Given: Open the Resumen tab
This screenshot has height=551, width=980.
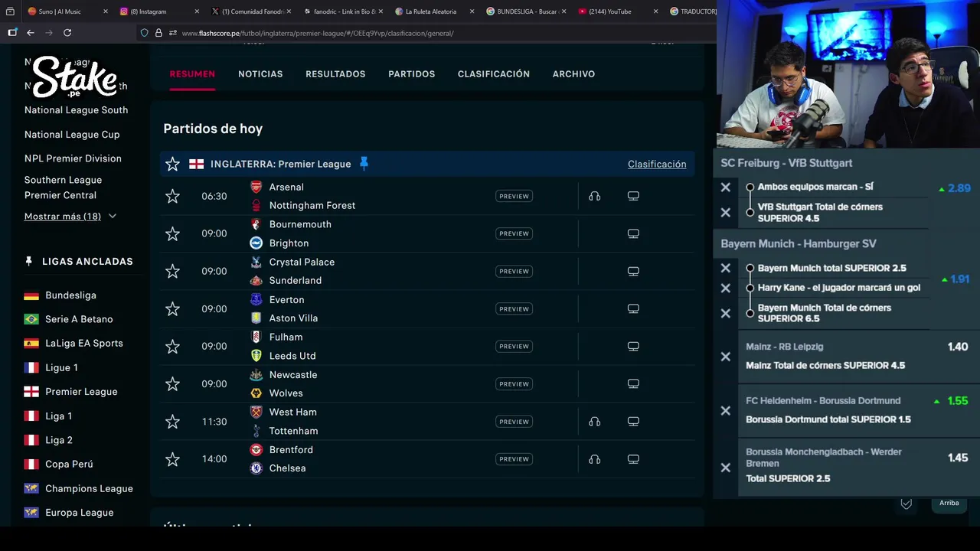Looking at the screenshot, I should pos(192,74).
